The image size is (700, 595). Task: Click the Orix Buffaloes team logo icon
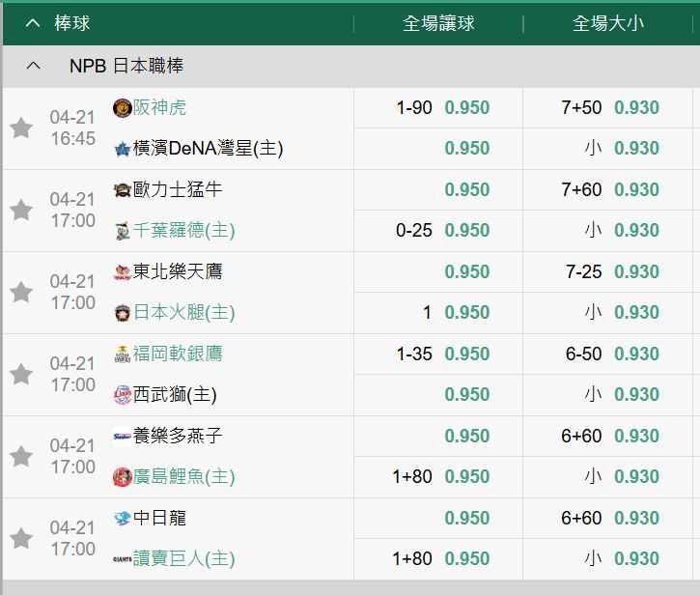pyautogui.click(x=122, y=189)
